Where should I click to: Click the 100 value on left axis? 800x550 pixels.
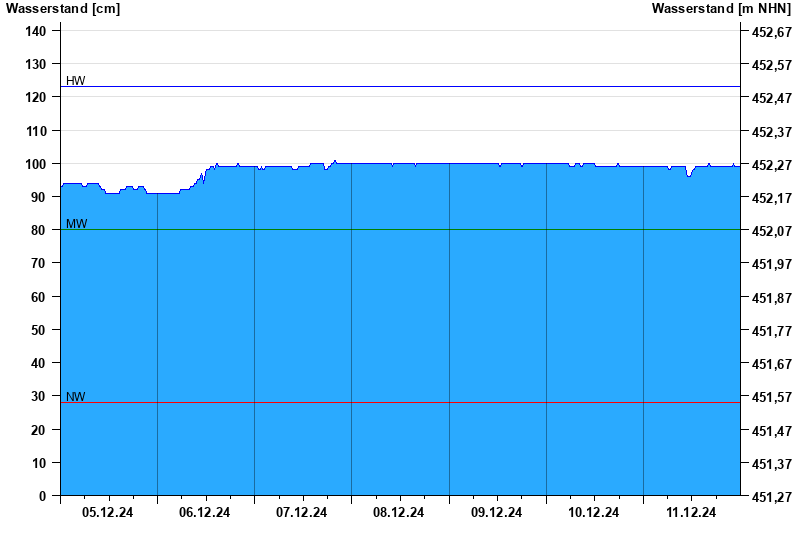[x=36, y=164]
